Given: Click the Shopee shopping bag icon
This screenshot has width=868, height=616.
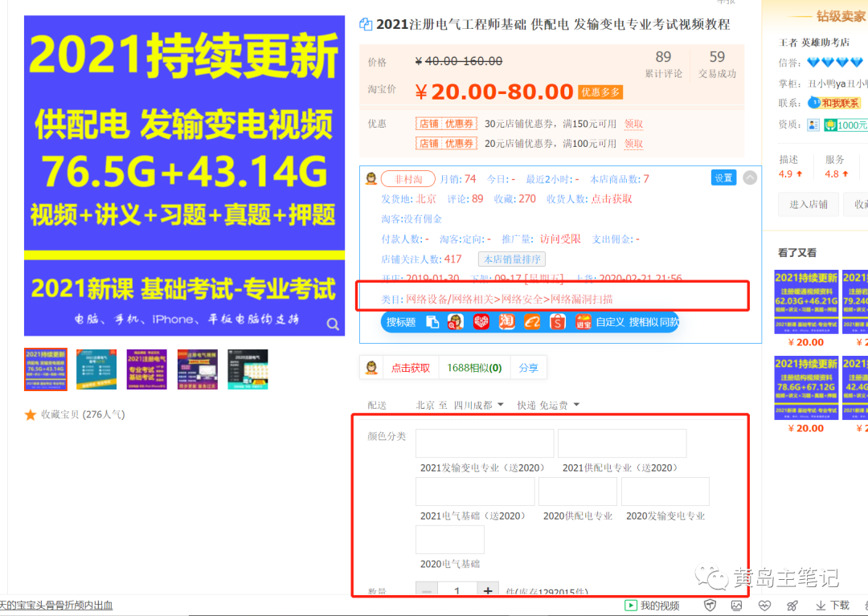Looking at the screenshot, I should pos(558,322).
